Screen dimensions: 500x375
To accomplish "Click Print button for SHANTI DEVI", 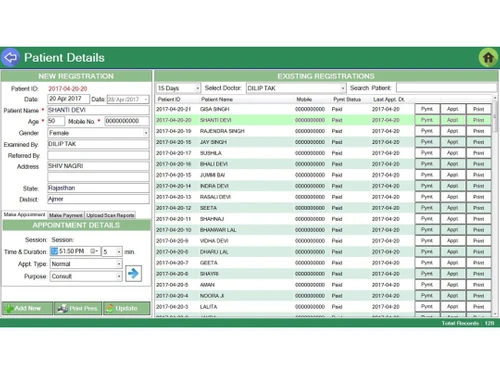I will [x=478, y=120].
